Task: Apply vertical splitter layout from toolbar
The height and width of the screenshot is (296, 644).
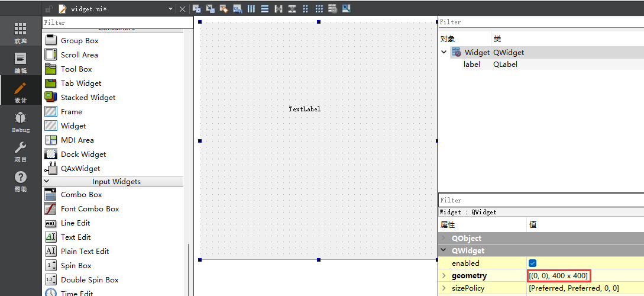Action: coord(292,8)
